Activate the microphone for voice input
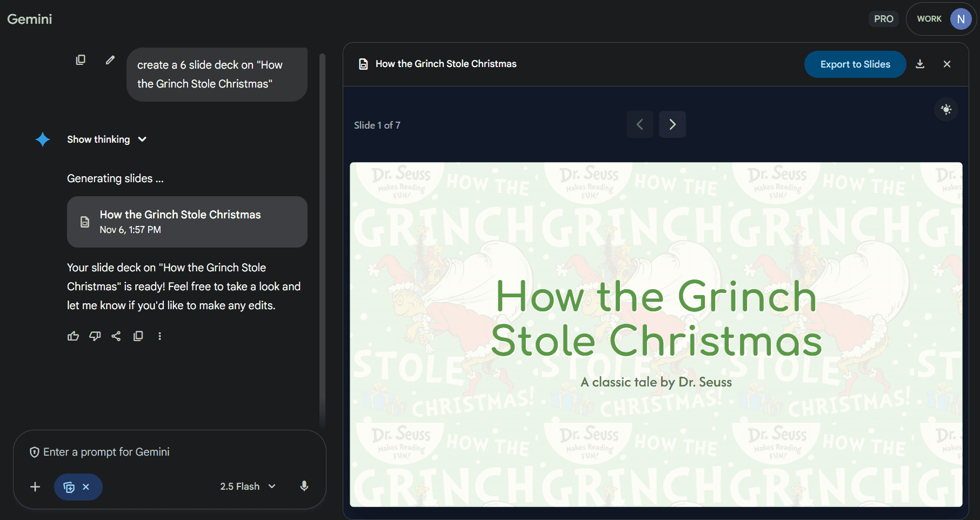The width and height of the screenshot is (980, 520). point(304,486)
